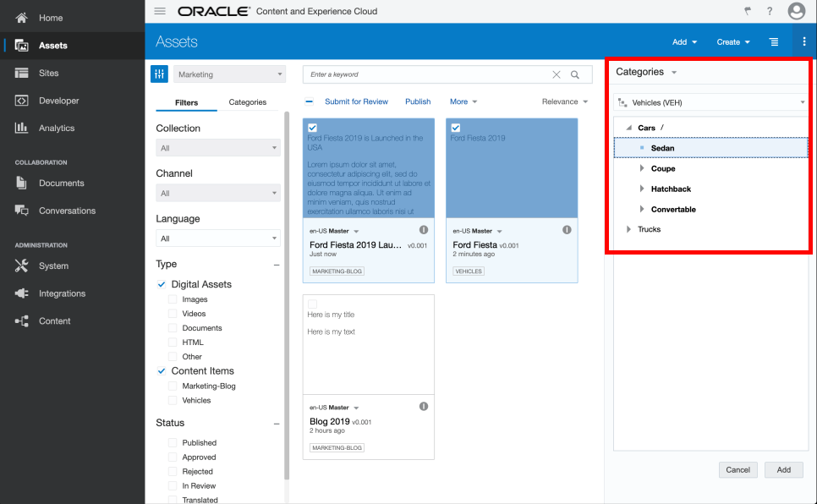
Task: Select the Sedan category
Action: point(710,148)
